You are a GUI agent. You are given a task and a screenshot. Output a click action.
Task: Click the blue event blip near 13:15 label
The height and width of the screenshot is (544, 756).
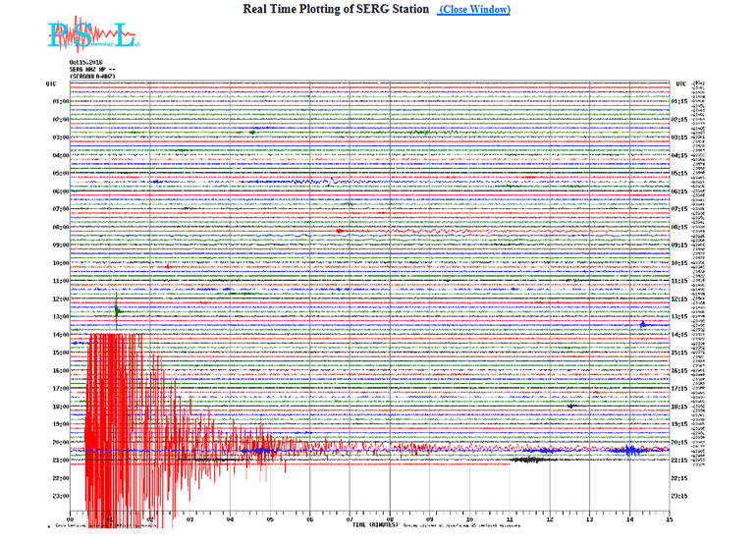643,323
